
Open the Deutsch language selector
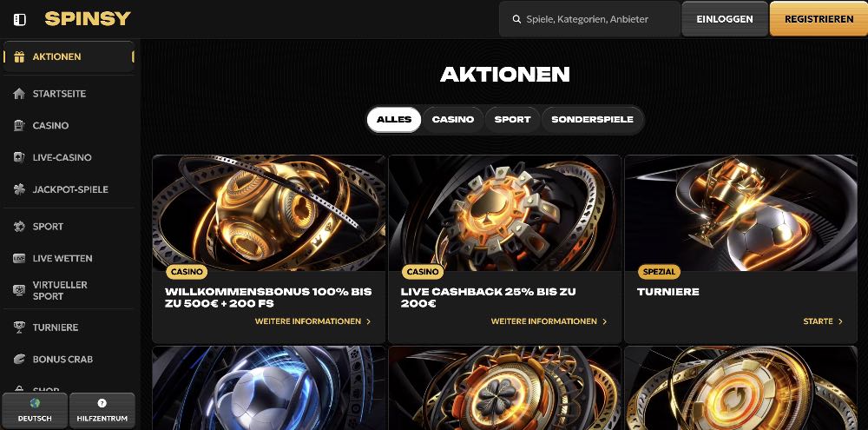point(35,411)
